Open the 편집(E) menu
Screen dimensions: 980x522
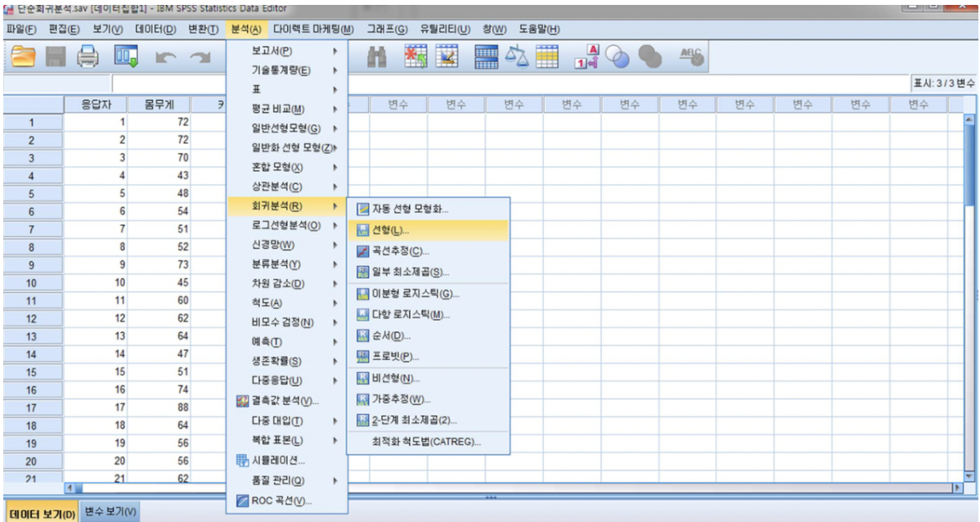tap(64, 29)
